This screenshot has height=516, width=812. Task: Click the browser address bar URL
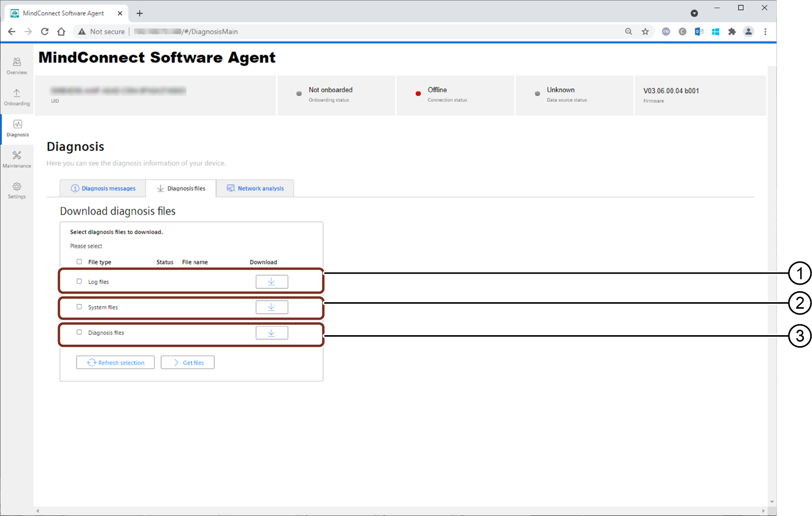[186, 31]
